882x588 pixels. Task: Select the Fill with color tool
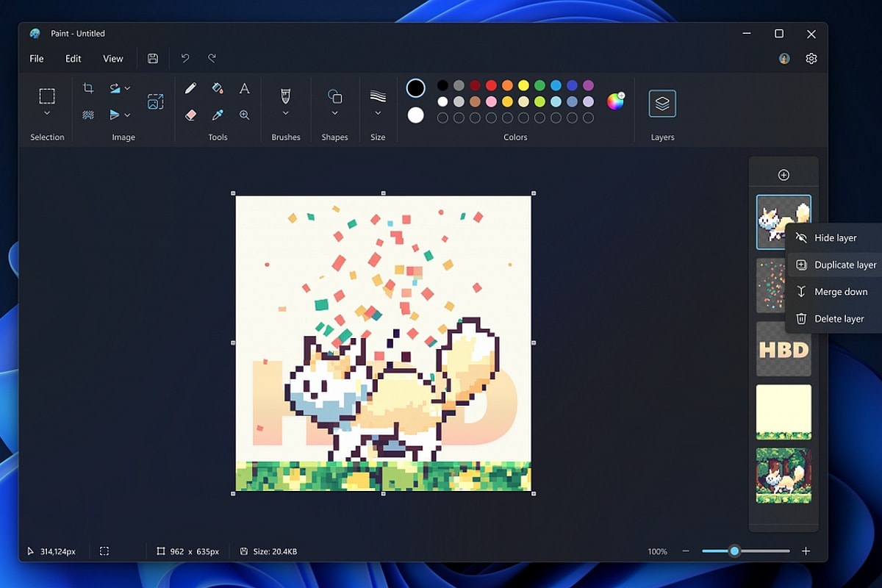coord(218,88)
